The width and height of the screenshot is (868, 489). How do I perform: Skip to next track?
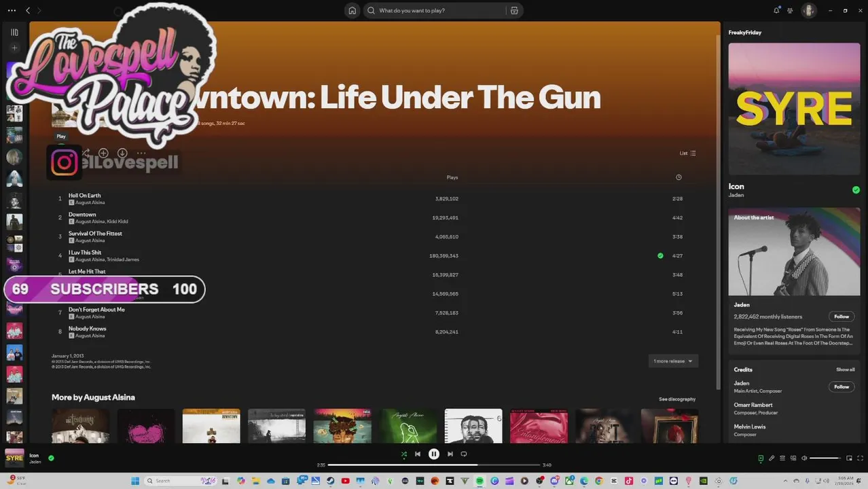[x=450, y=454]
